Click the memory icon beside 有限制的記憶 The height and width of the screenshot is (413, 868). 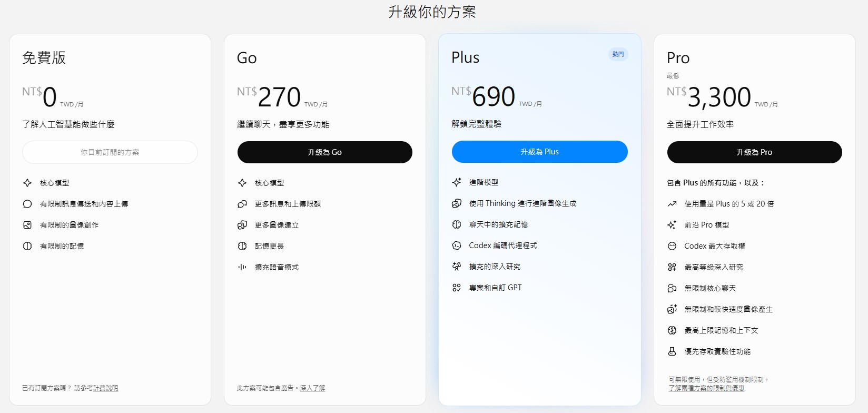pyautogui.click(x=27, y=246)
